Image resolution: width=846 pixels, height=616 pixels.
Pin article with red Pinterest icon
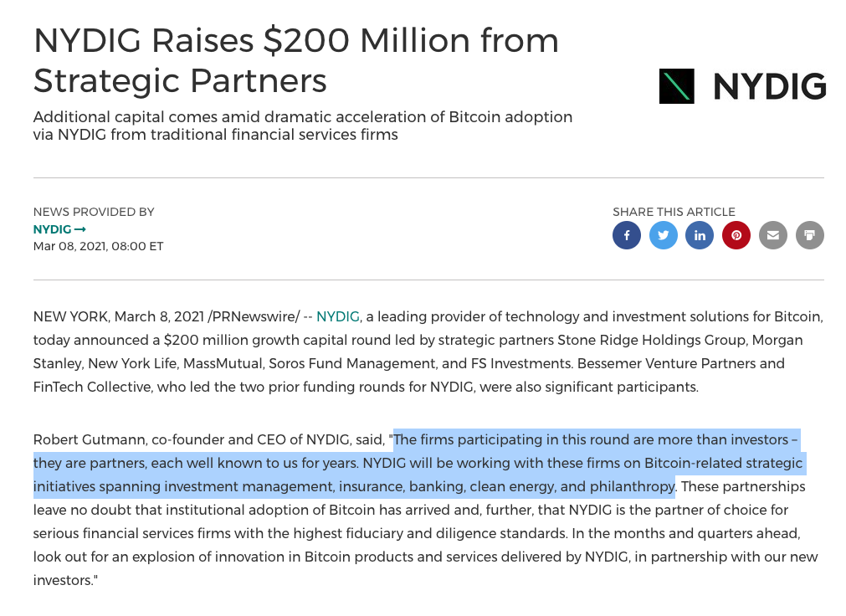pyautogui.click(x=736, y=235)
